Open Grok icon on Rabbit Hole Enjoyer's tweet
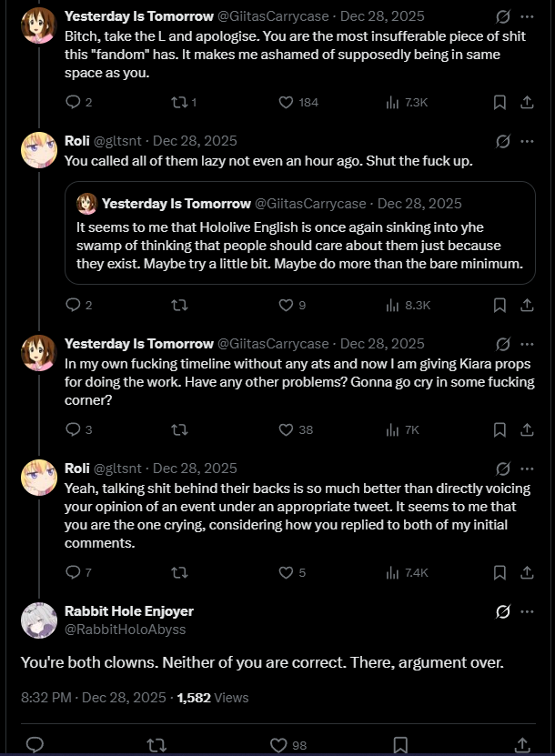 (503, 612)
